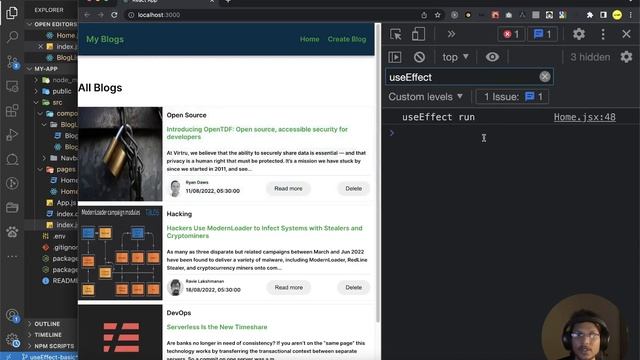Show more DevTools tabs chevron

451,34
